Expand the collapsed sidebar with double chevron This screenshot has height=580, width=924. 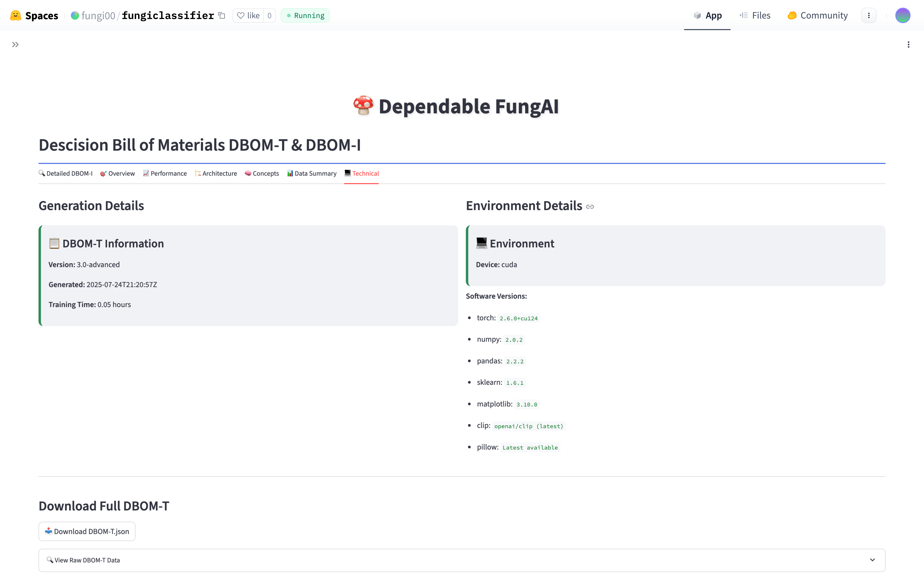click(x=15, y=45)
